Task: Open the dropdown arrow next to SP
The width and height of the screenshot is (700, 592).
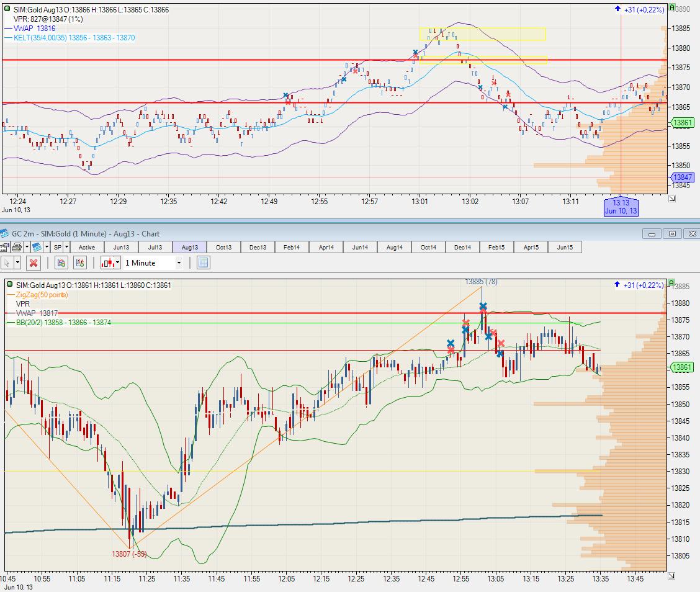Action: (66, 248)
